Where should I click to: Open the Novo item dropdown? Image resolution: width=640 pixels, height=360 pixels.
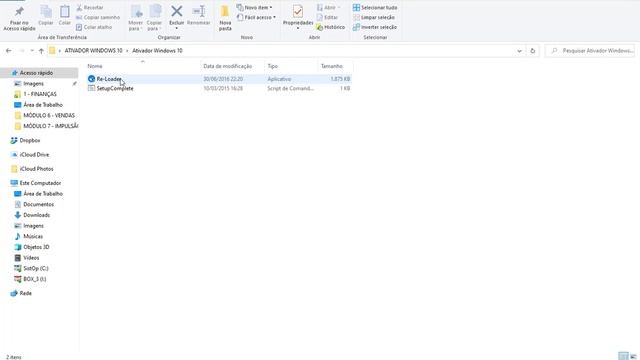click(x=254, y=7)
